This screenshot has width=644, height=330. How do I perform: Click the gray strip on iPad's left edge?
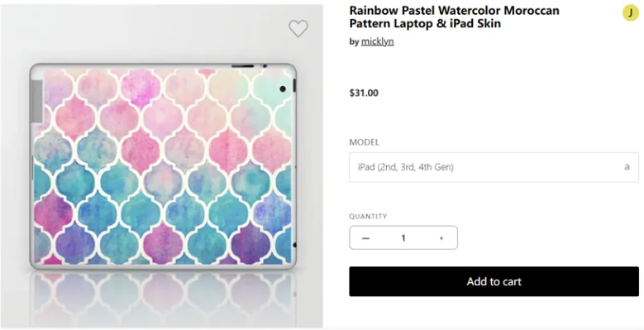click(37, 101)
